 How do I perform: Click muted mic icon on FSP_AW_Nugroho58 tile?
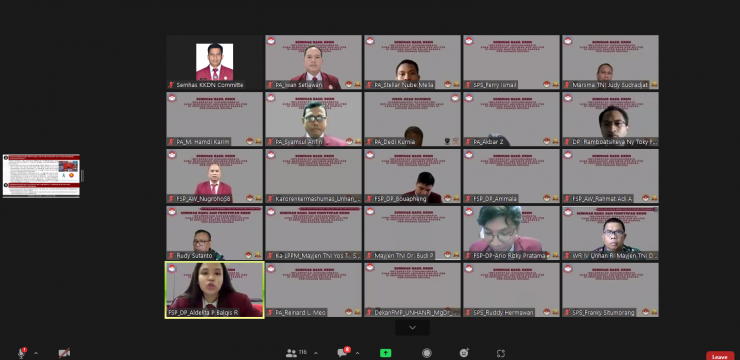pos(171,199)
